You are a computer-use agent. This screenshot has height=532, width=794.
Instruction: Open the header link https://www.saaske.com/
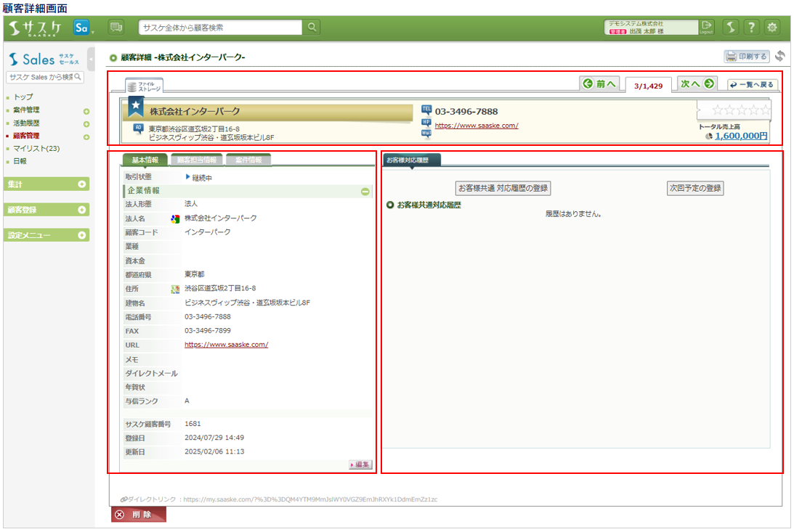tap(477, 126)
